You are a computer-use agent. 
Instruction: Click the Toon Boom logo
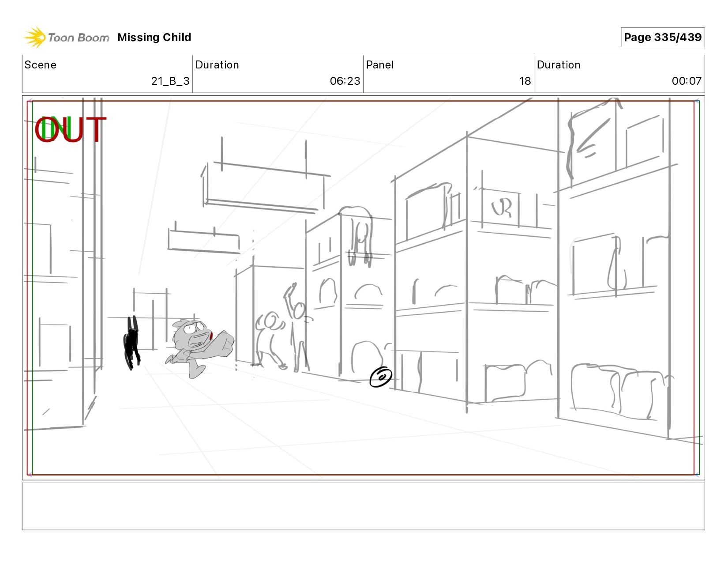(x=66, y=37)
